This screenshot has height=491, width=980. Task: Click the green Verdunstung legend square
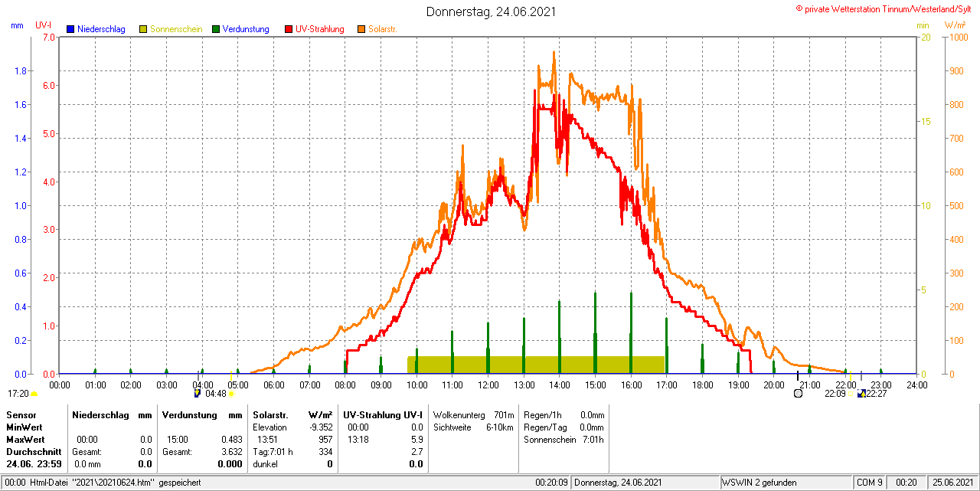(216, 29)
